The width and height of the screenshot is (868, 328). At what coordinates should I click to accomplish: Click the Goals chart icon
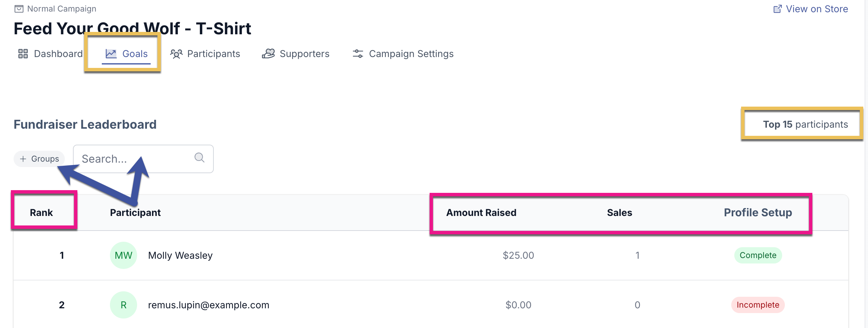point(111,54)
